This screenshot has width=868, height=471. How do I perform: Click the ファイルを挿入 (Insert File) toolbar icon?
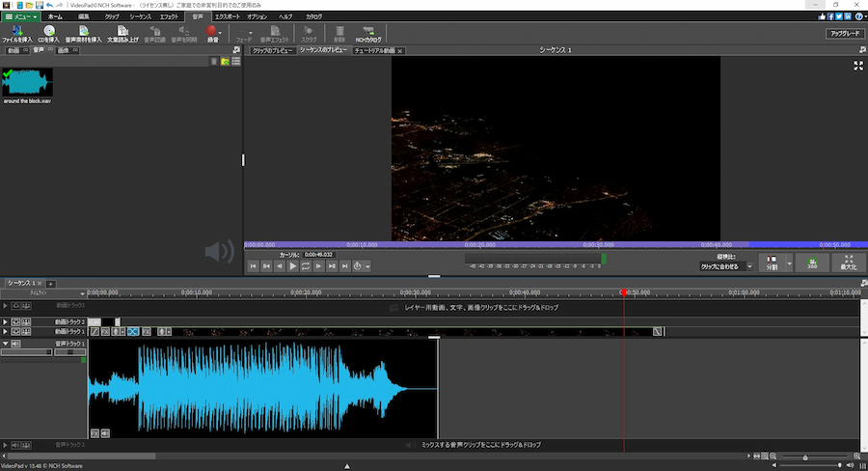[16, 31]
